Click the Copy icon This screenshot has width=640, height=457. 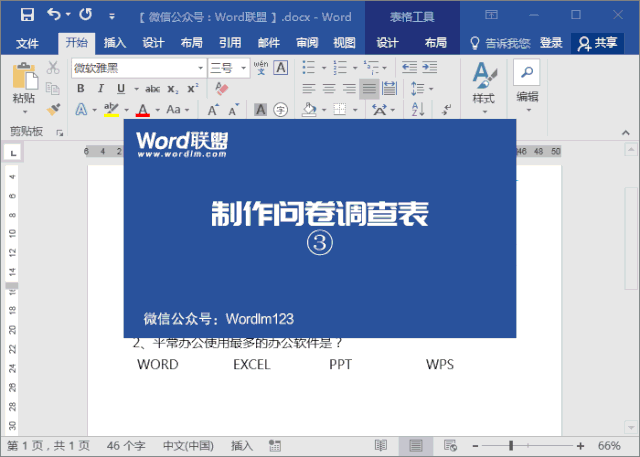point(53,88)
